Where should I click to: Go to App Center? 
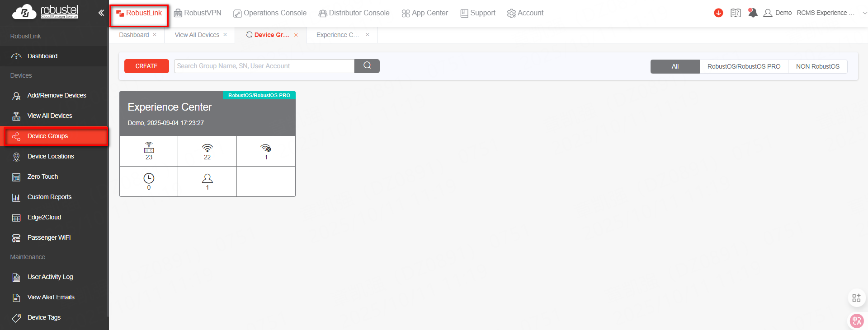click(425, 13)
